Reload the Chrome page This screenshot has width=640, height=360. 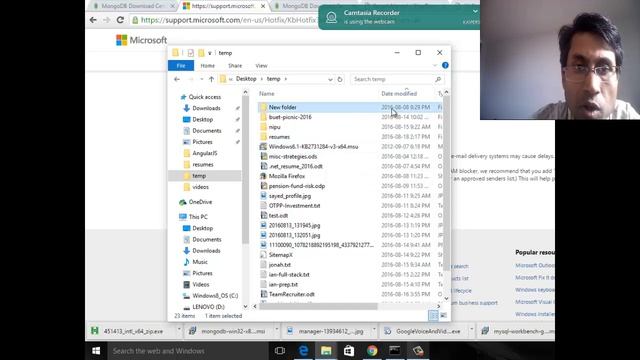point(120,20)
